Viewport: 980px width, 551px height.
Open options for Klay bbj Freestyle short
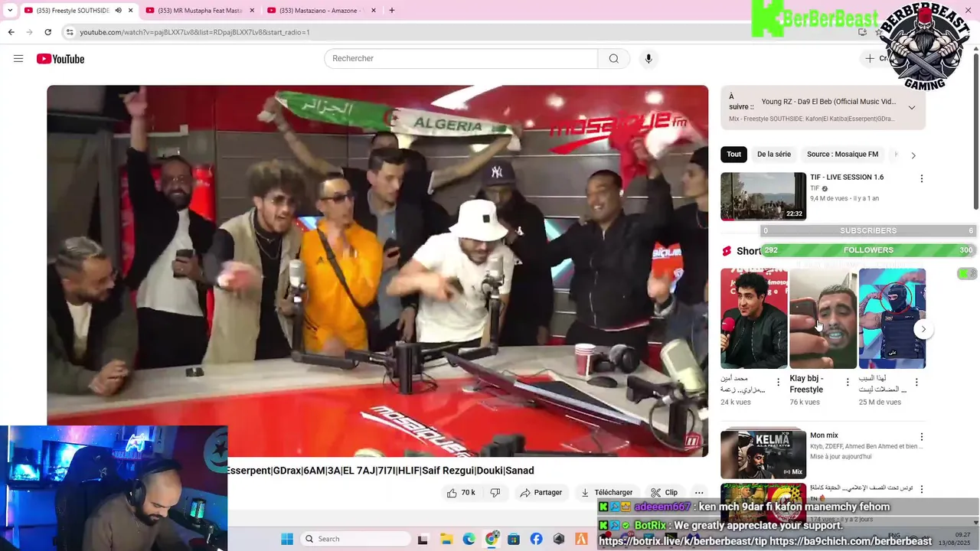click(x=847, y=382)
